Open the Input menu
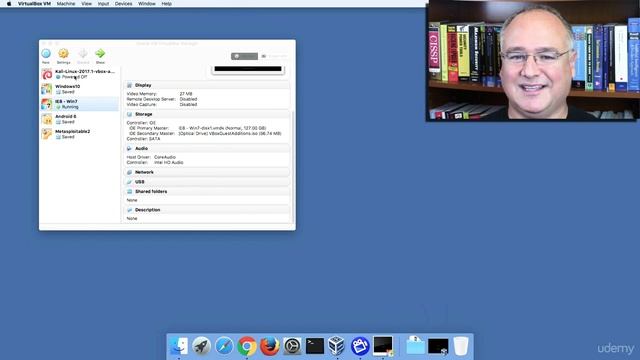Viewport: 640px width, 360px height. 103,4
